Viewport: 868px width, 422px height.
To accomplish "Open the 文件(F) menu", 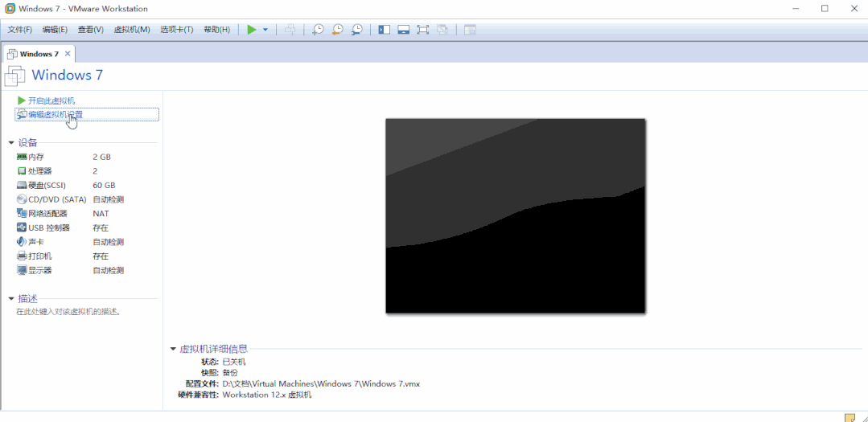I will 20,30.
